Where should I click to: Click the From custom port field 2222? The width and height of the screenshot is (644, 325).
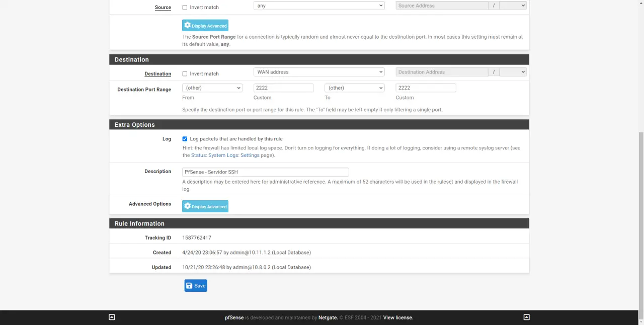(283, 88)
